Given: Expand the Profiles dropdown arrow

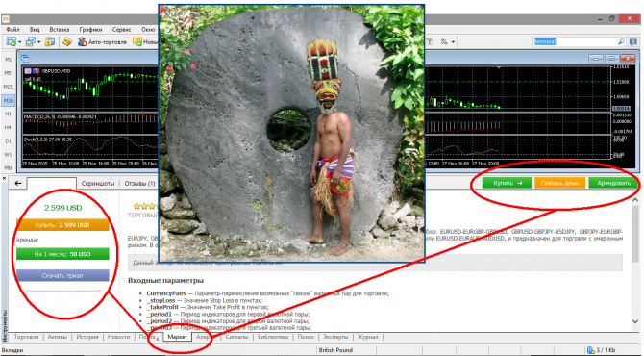Looking at the screenshot, I should pyautogui.click(x=38, y=42).
